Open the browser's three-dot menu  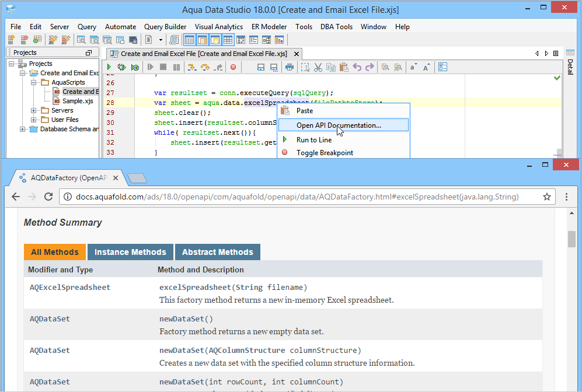point(566,197)
